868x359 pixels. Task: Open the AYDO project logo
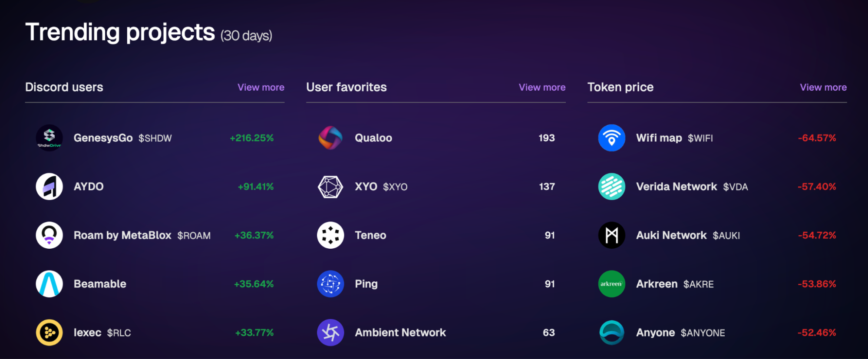49,187
